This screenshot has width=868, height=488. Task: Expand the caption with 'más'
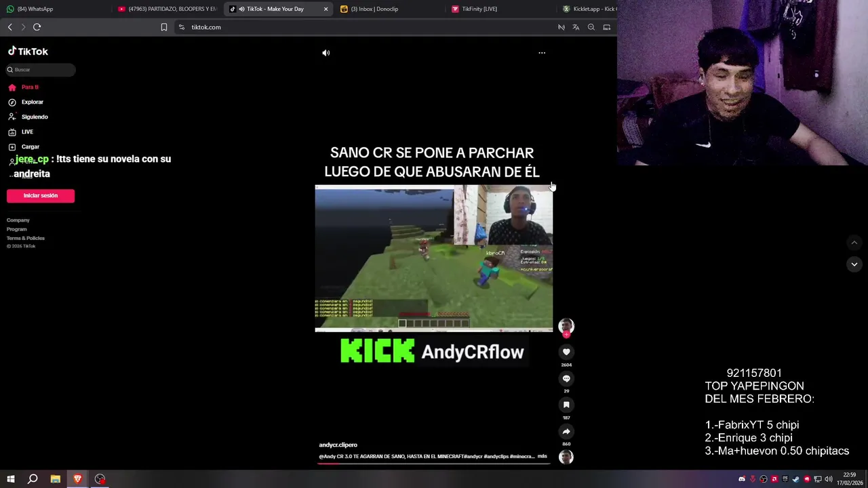pyautogui.click(x=542, y=456)
